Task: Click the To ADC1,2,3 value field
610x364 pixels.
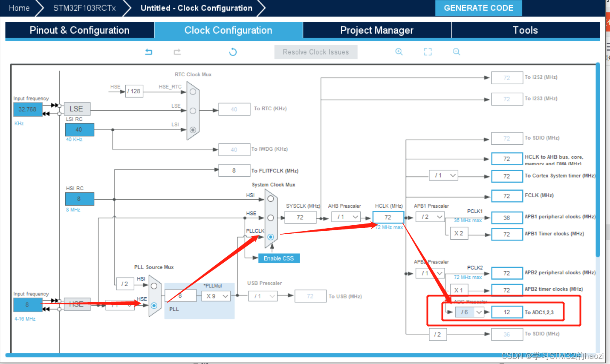Action: (507, 312)
